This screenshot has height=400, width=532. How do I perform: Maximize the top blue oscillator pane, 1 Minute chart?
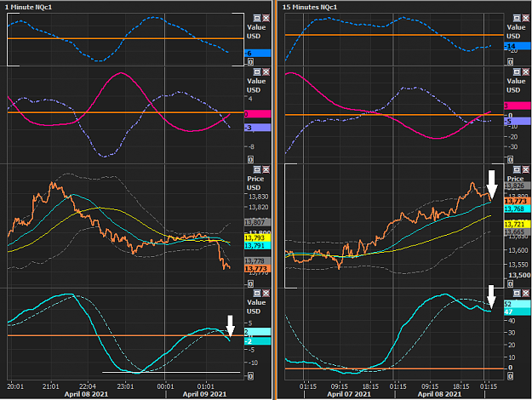(257, 18)
